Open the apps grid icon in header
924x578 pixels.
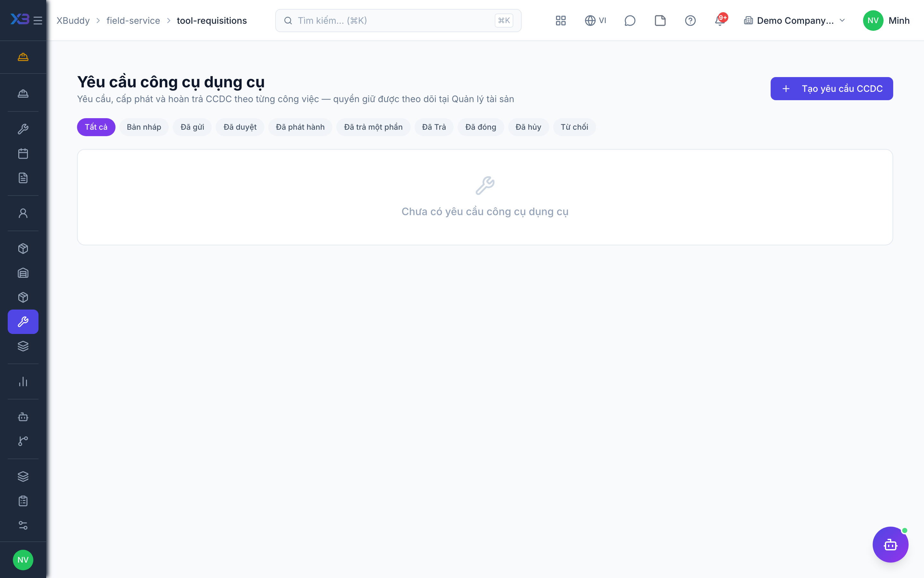click(x=560, y=20)
